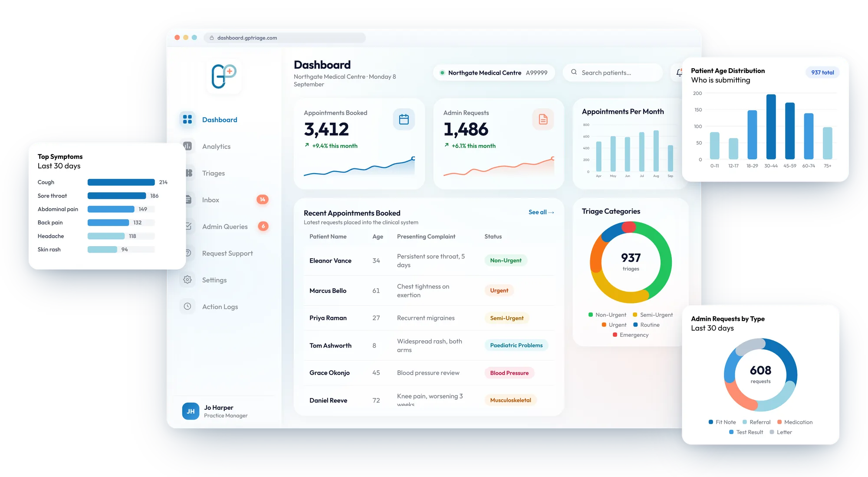Click the Search patients field
Viewport: 868px width, 477px height.
click(613, 72)
